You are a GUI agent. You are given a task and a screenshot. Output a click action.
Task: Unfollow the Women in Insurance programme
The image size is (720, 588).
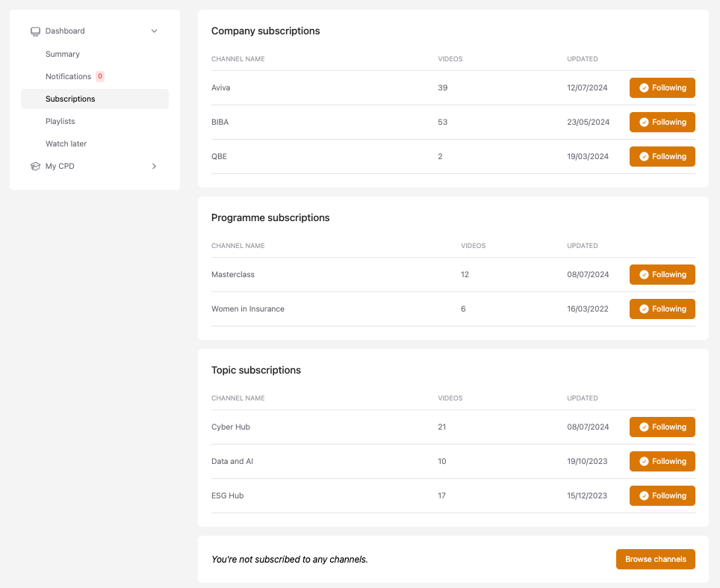point(662,309)
